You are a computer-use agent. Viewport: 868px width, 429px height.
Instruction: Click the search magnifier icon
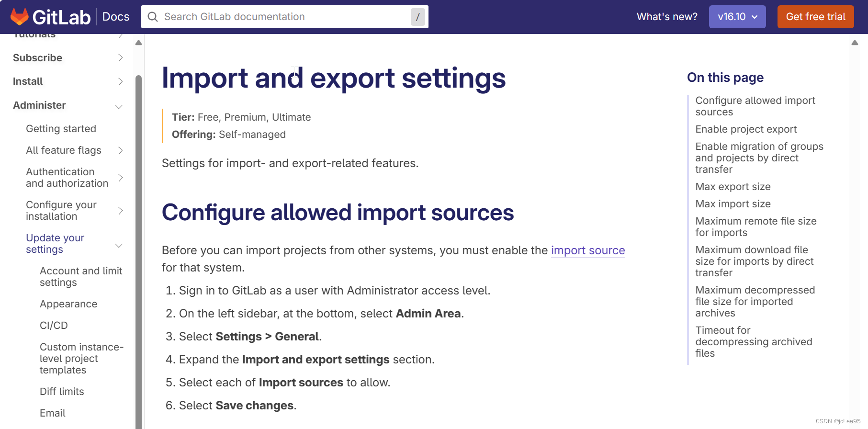tap(153, 17)
